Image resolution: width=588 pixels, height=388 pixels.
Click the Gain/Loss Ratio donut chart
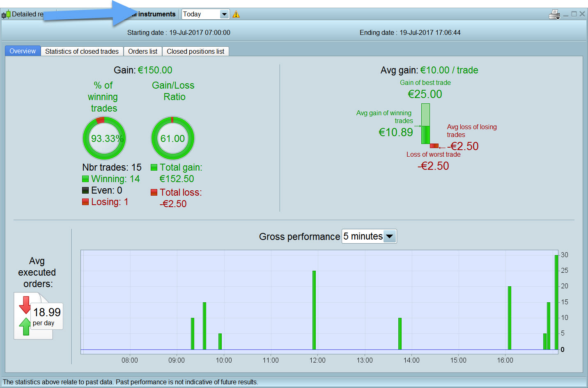(173, 138)
